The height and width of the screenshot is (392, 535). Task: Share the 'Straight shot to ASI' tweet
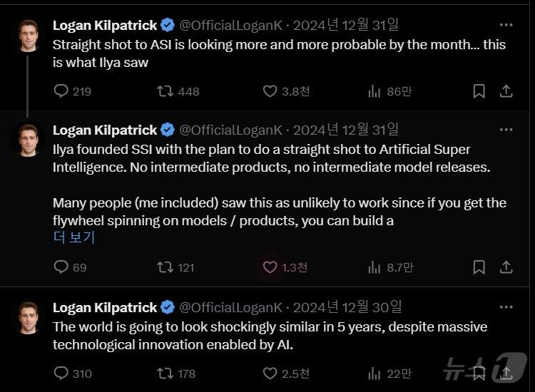[x=506, y=91]
